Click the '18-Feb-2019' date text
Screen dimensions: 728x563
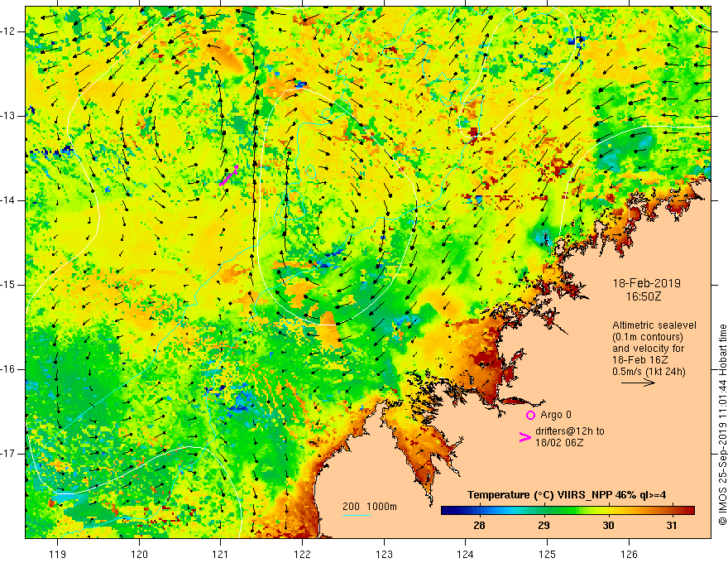tap(646, 283)
